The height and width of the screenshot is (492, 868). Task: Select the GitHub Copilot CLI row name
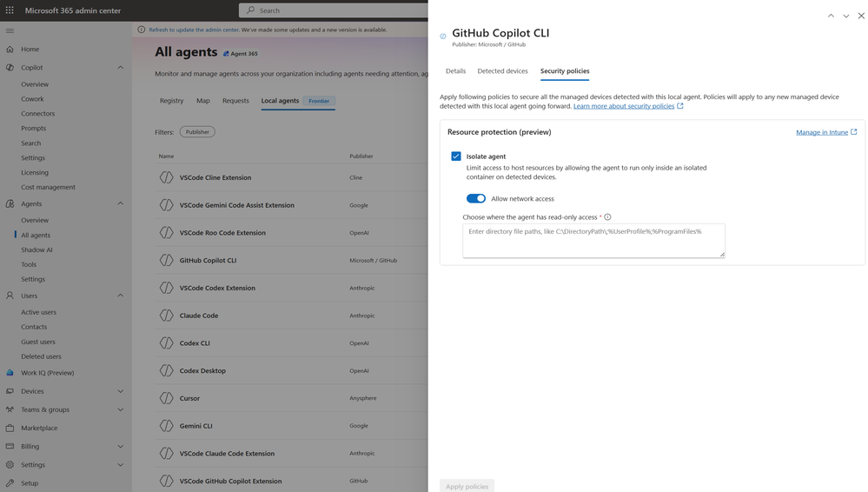(x=208, y=261)
